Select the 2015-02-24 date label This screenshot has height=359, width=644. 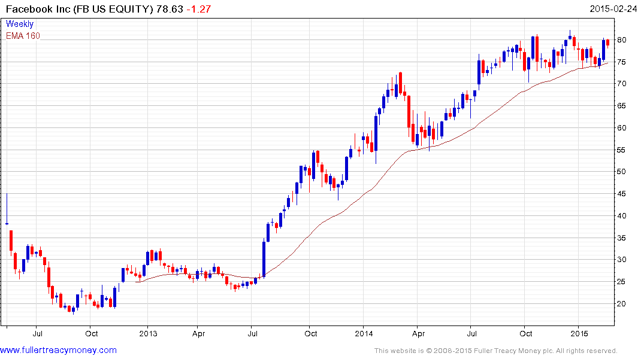click(x=613, y=9)
